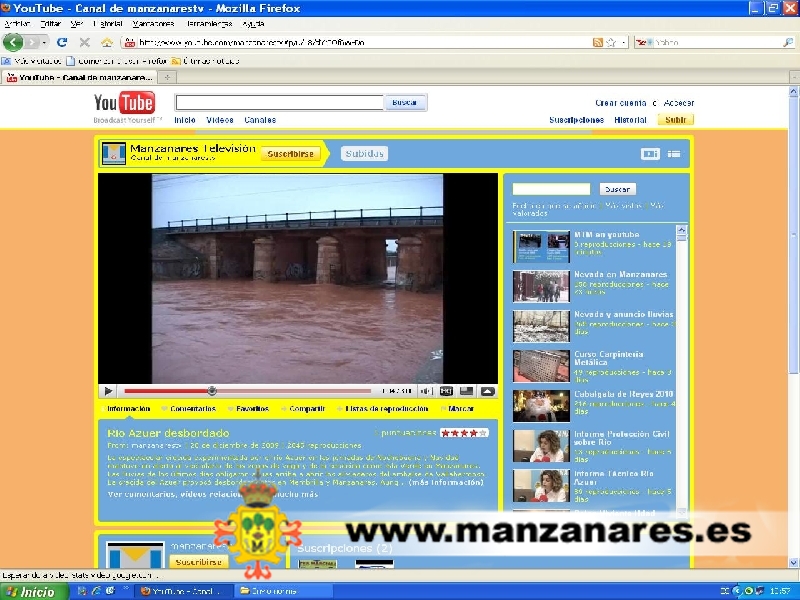The width and height of the screenshot is (800, 600).
Task: Go back with the Firefox back arrow
Action: [13, 42]
